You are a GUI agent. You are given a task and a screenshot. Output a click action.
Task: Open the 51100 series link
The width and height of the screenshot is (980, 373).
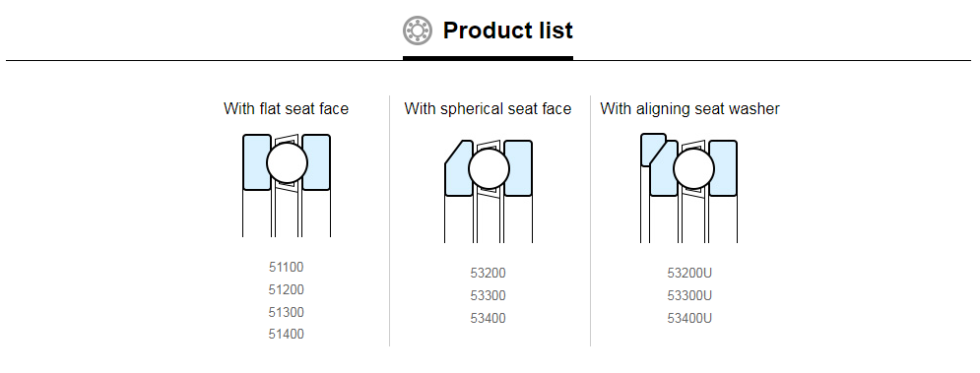[x=287, y=268]
